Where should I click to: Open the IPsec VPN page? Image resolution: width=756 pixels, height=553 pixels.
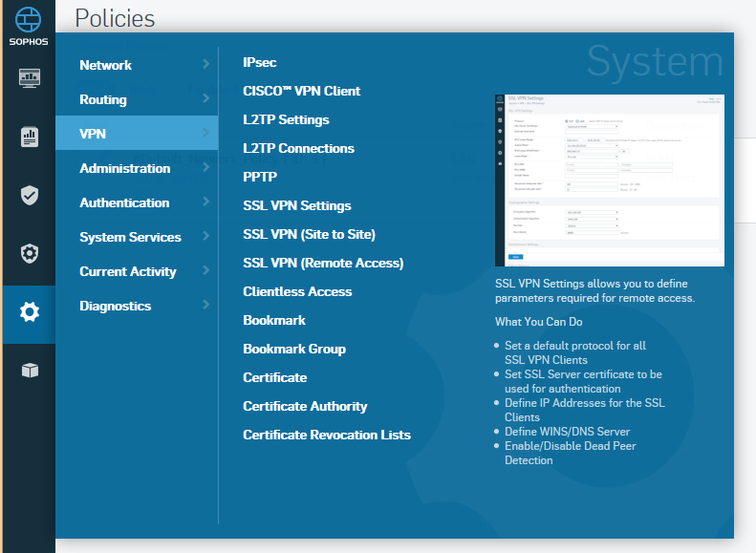tap(259, 63)
